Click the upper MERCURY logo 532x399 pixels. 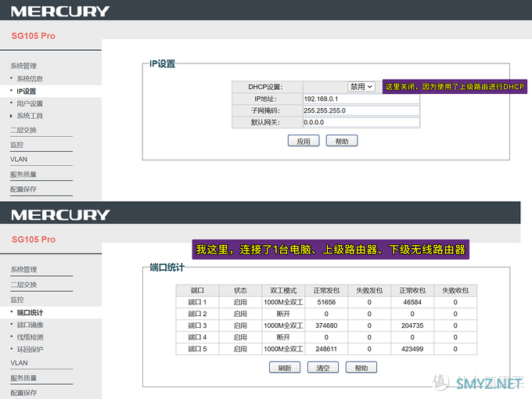point(60,12)
